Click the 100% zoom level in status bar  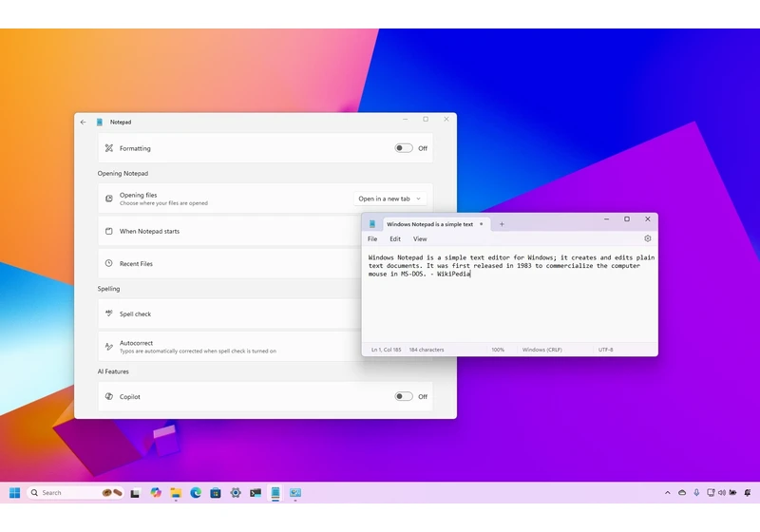(x=498, y=350)
